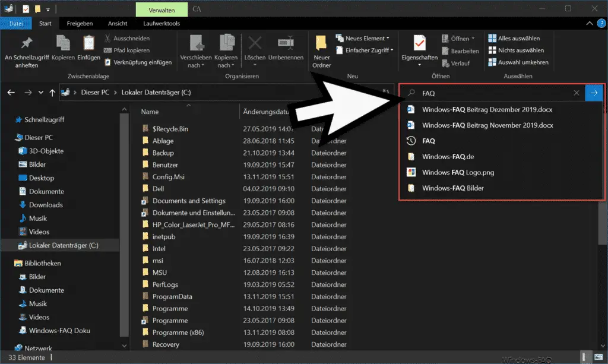608x364 pixels.
Task: Open the Quick Access Toolbar customize dropdown
Action: point(48,10)
